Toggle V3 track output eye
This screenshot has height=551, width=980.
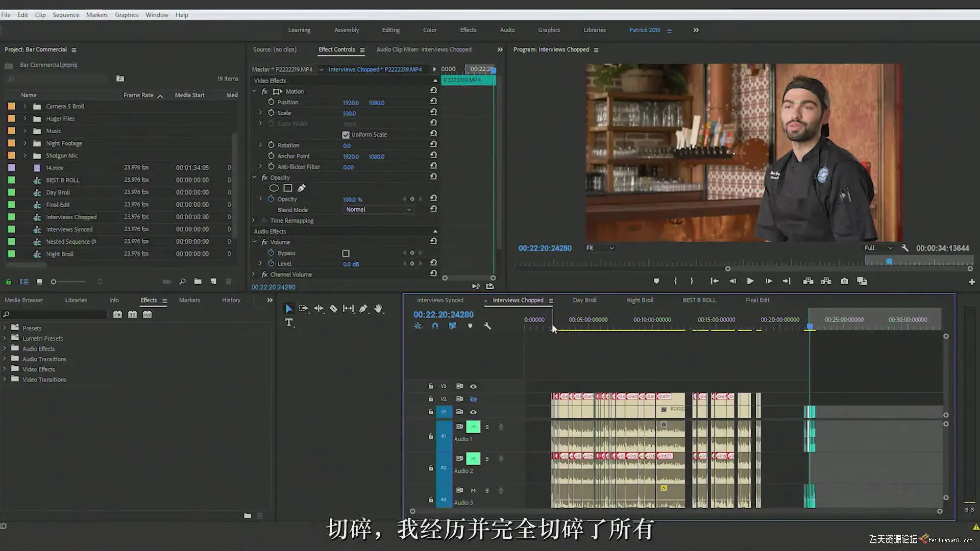click(x=473, y=386)
